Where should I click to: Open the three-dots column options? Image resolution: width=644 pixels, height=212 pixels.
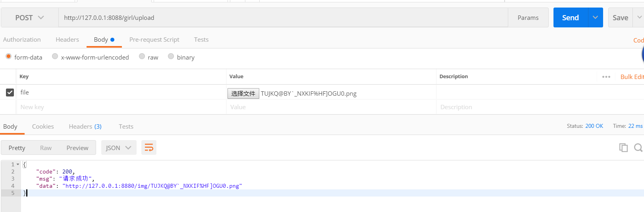[x=606, y=77]
